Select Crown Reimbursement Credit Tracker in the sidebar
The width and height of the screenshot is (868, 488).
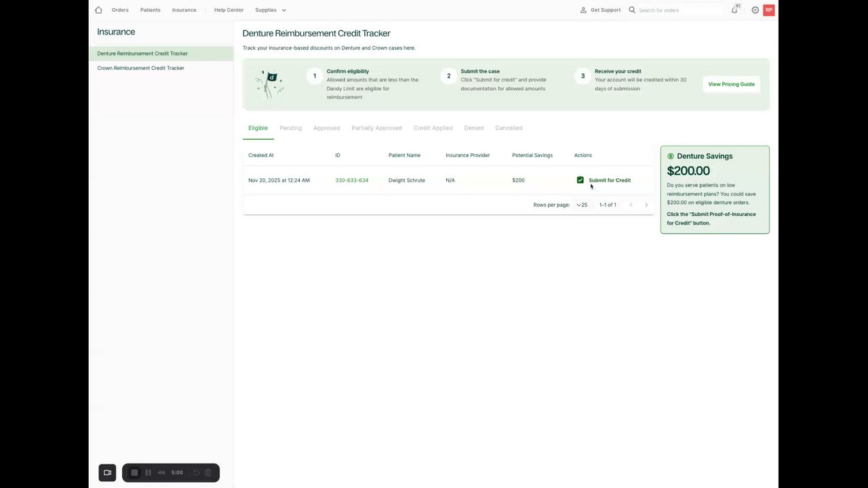point(161,68)
